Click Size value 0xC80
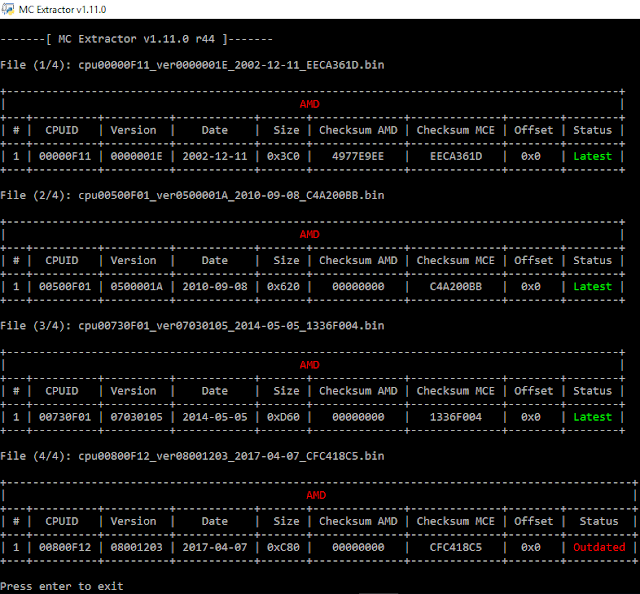Screen dimensions: 640x594 pyautogui.click(x=283, y=547)
